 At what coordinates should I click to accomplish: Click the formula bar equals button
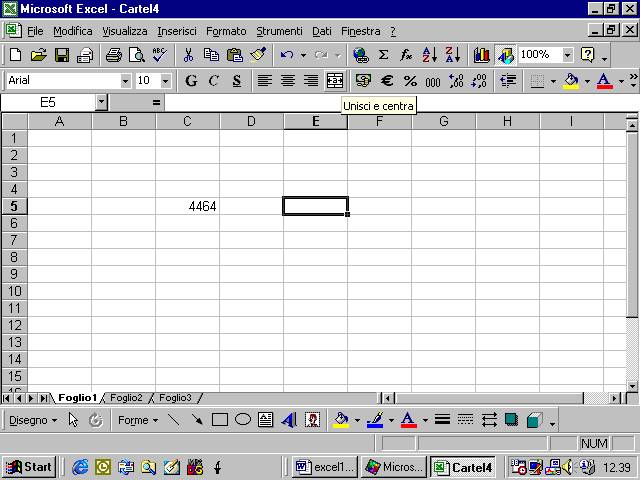[156, 102]
